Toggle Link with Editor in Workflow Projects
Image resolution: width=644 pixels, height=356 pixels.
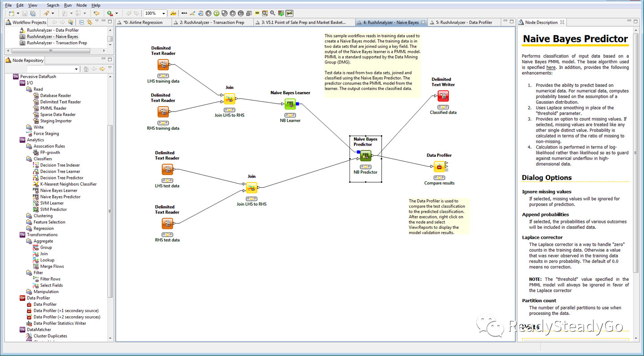(90, 22)
